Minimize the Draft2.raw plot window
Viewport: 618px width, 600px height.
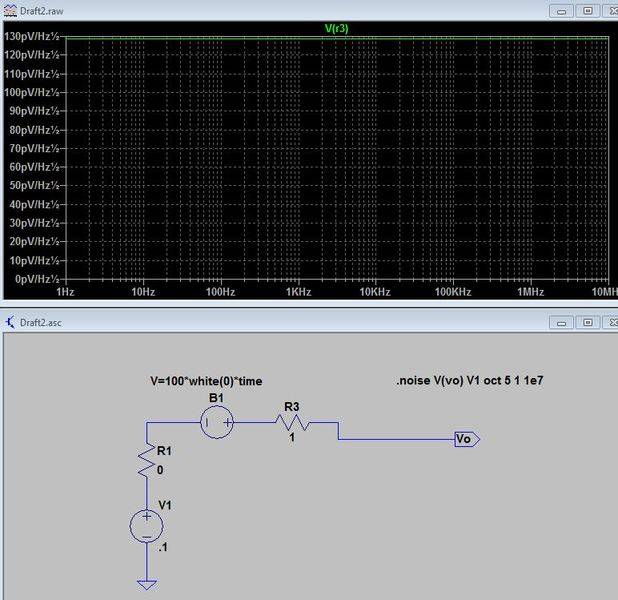point(561,11)
